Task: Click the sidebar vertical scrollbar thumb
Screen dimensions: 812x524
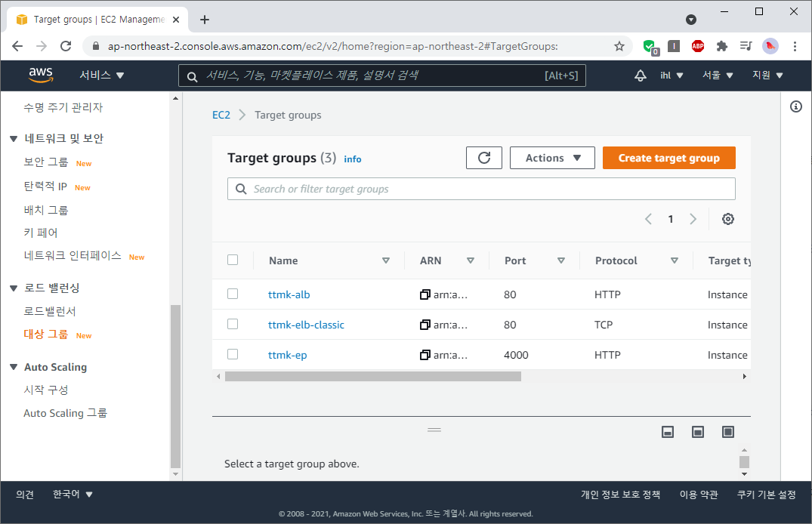Action: pyautogui.click(x=175, y=386)
